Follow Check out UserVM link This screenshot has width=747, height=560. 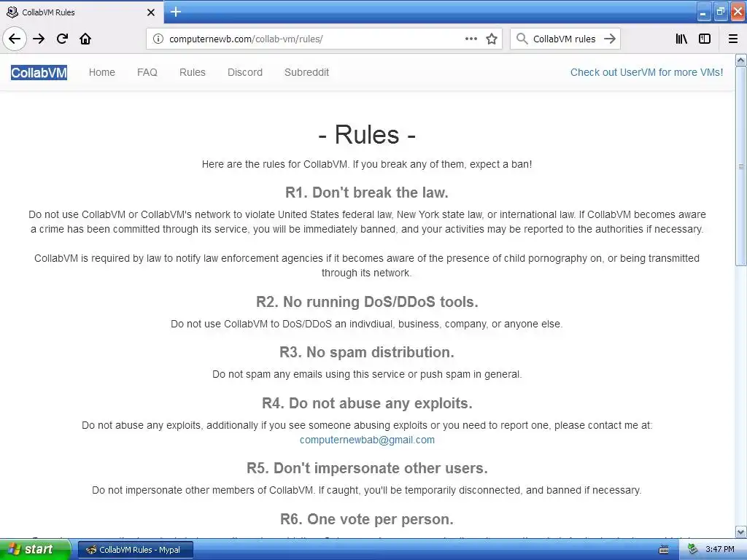coord(646,72)
